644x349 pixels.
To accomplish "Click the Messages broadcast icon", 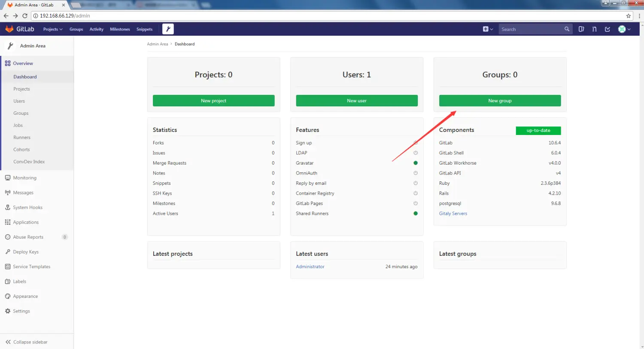I will click(x=7, y=193).
